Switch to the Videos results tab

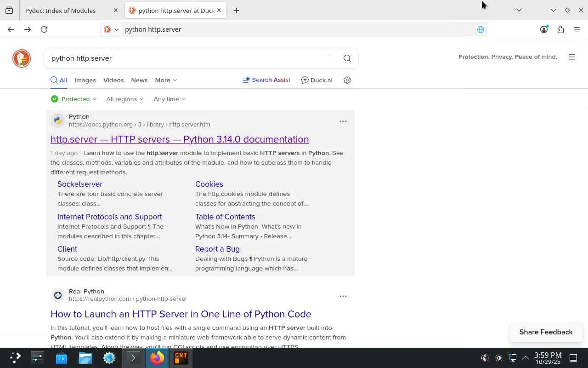coord(113,80)
